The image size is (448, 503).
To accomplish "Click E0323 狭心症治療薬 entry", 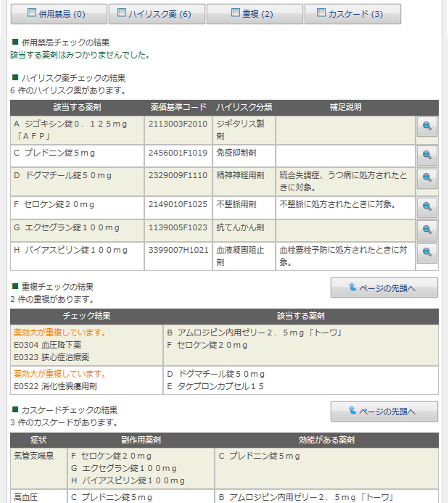I will pyautogui.click(x=51, y=357).
